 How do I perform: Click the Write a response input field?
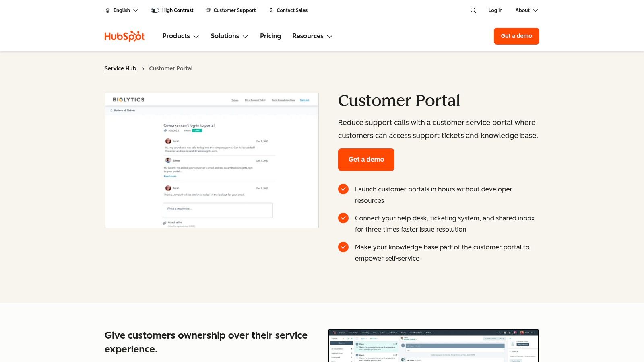[x=217, y=210]
